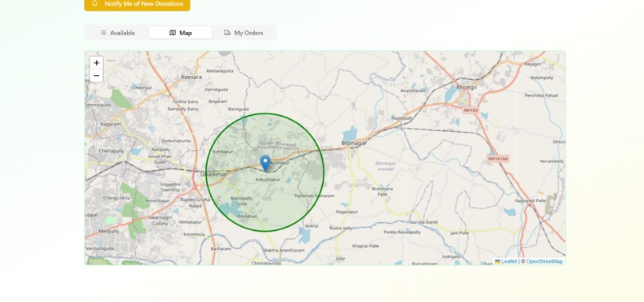Click the Pedda Ravulapally label
This screenshot has width=644, height=302.
[x=402, y=232]
